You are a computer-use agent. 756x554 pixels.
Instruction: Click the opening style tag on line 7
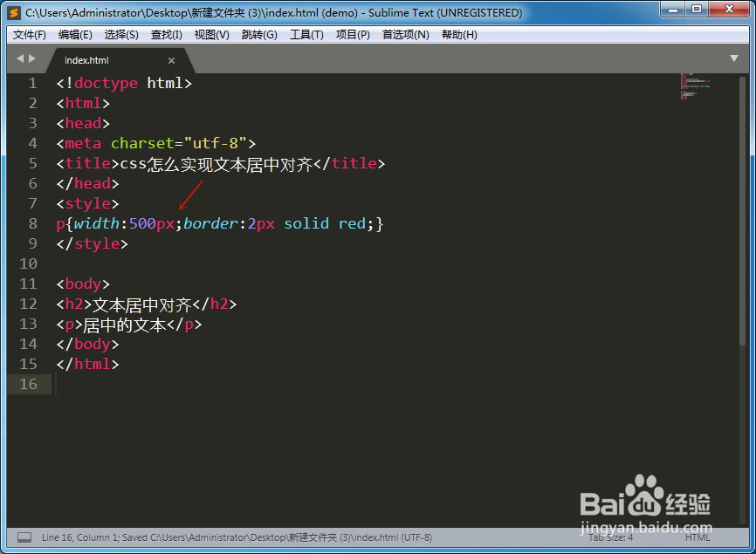click(88, 204)
